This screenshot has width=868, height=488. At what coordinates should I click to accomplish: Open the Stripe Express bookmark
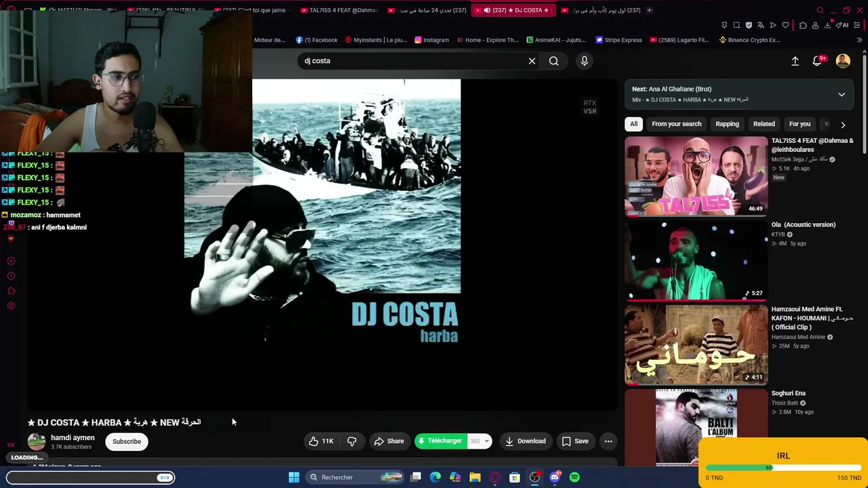[618, 40]
